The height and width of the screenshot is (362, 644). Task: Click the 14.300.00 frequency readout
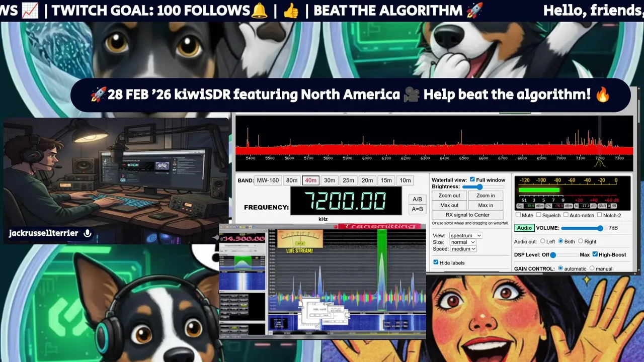coord(244,238)
